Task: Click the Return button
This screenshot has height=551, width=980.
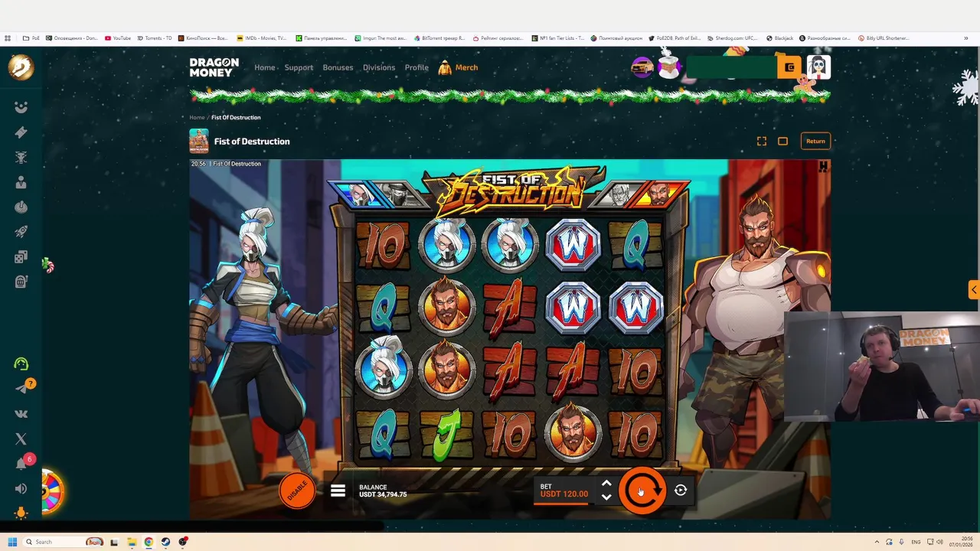Action: (x=815, y=141)
